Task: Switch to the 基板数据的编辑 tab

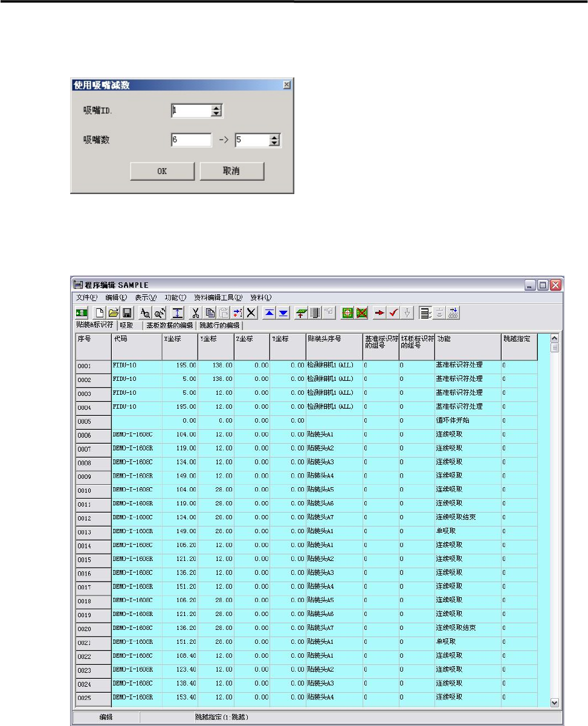Action: tap(170, 325)
